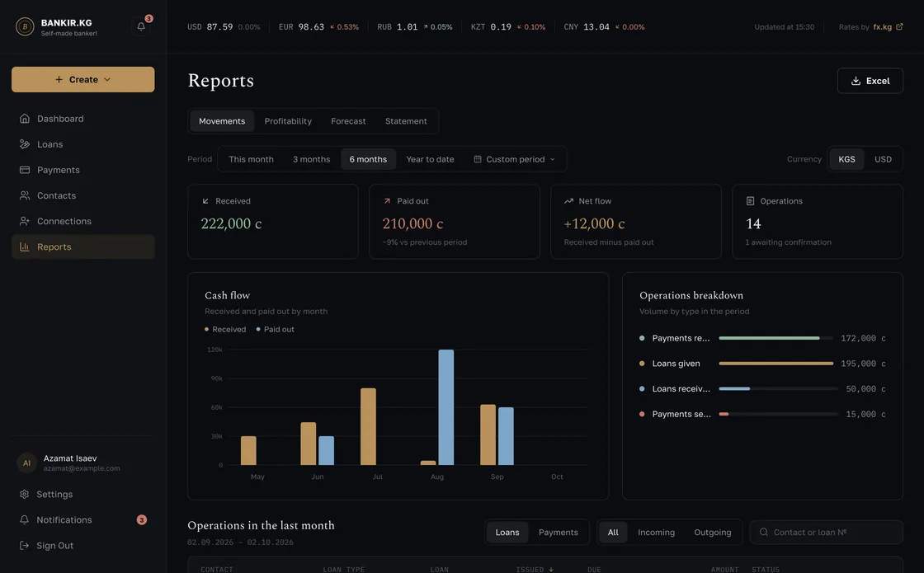Show Payments operations list
Viewport: 924px width, 573px height.
[x=558, y=533]
